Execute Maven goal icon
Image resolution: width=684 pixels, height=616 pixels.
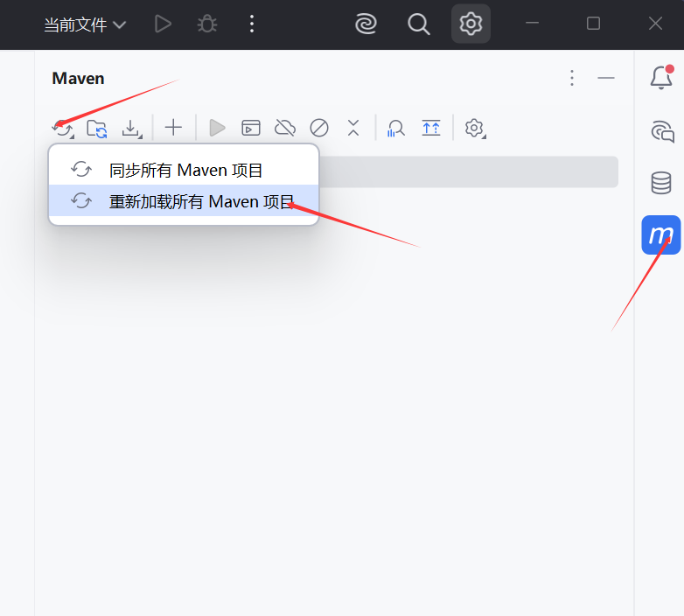251,128
